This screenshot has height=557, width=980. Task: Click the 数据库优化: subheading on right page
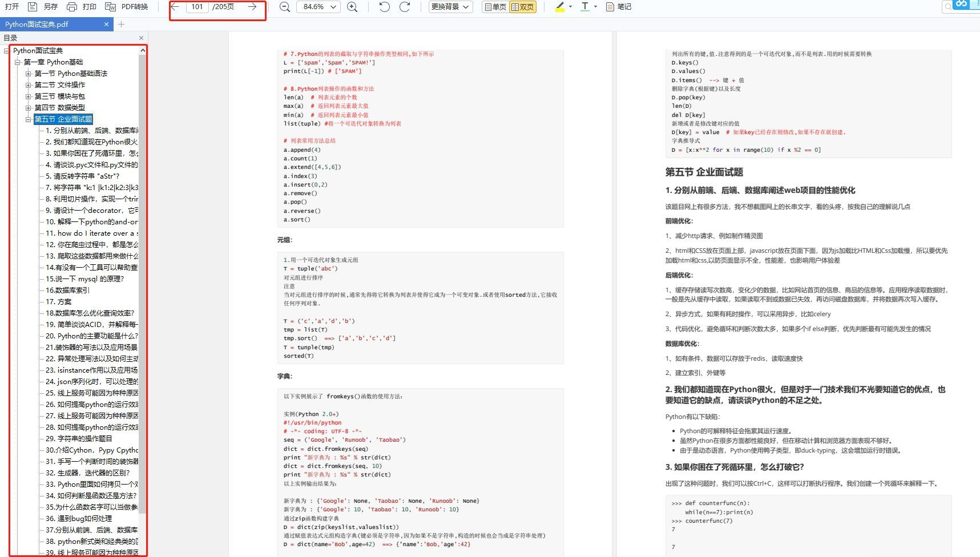point(682,344)
